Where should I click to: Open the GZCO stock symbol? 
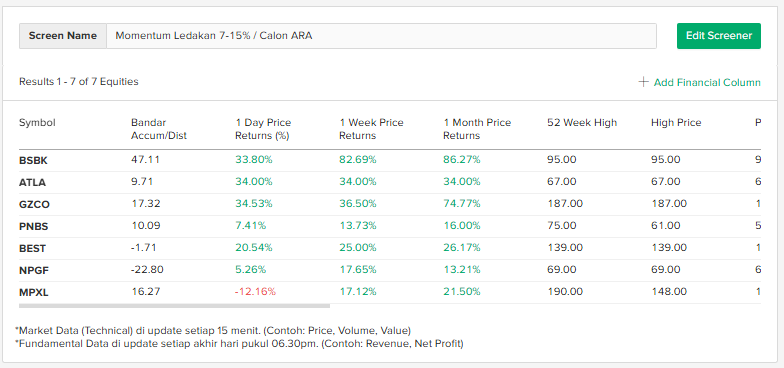(x=34, y=204)
